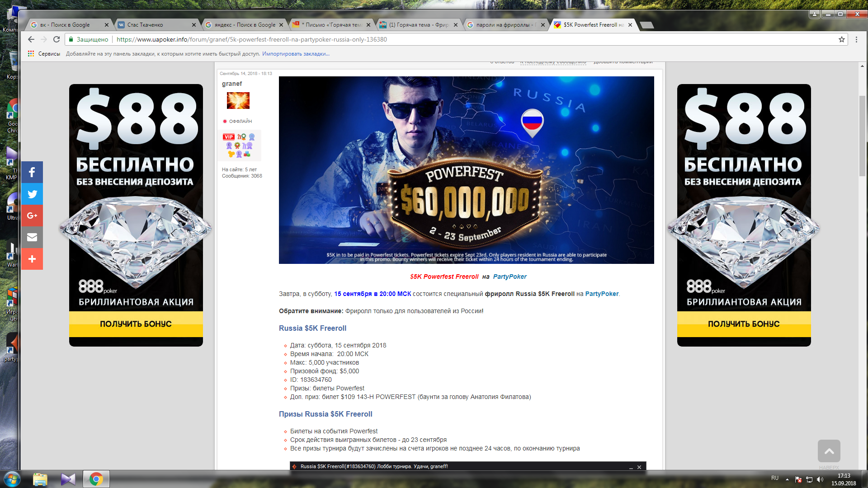This screenshot has width=868, height=488.
Task: Click the Призы Russia $5K Freeroll heading
Action: [x=325, y=414]
